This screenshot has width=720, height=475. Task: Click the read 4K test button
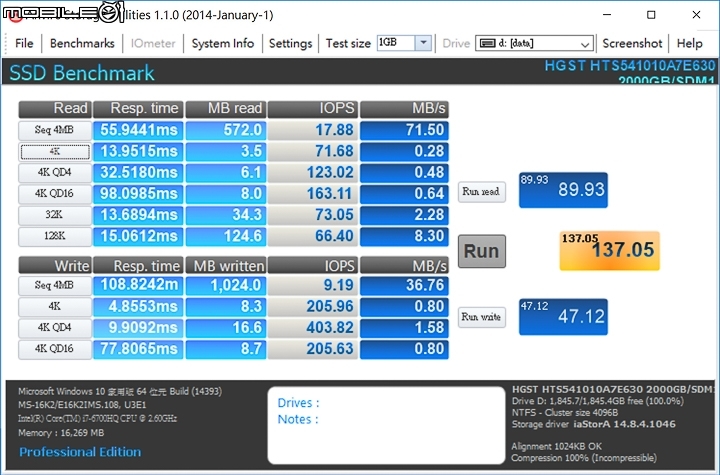(55, 151)
